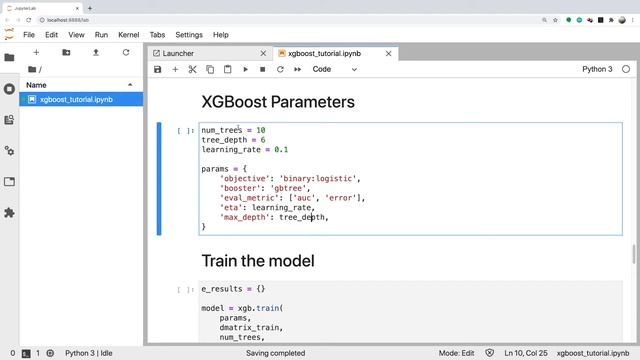The height and width of the screenshot is (360, 640).
Task: Open a new browser tab
Action: click(90, 8)
